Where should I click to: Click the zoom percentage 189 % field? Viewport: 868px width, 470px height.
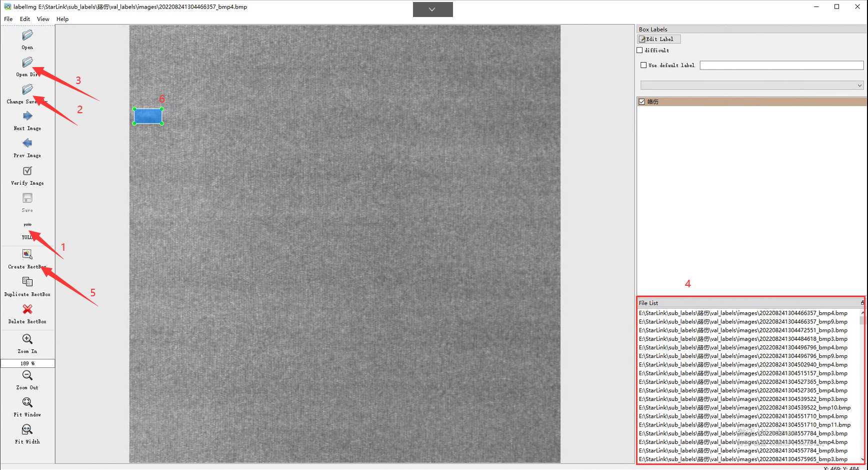[x=27, y=363]
